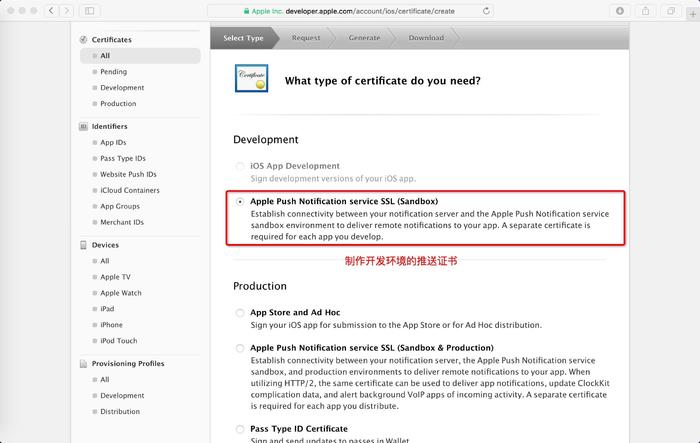Select iOS App Development radio button
The width and height of the screenshot is (700, 443).
pos(239,166)
